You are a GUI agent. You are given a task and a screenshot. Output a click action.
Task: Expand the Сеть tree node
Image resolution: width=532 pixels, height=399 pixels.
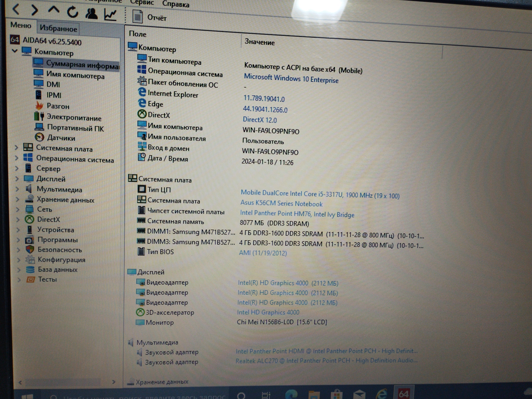click(18, 209)
